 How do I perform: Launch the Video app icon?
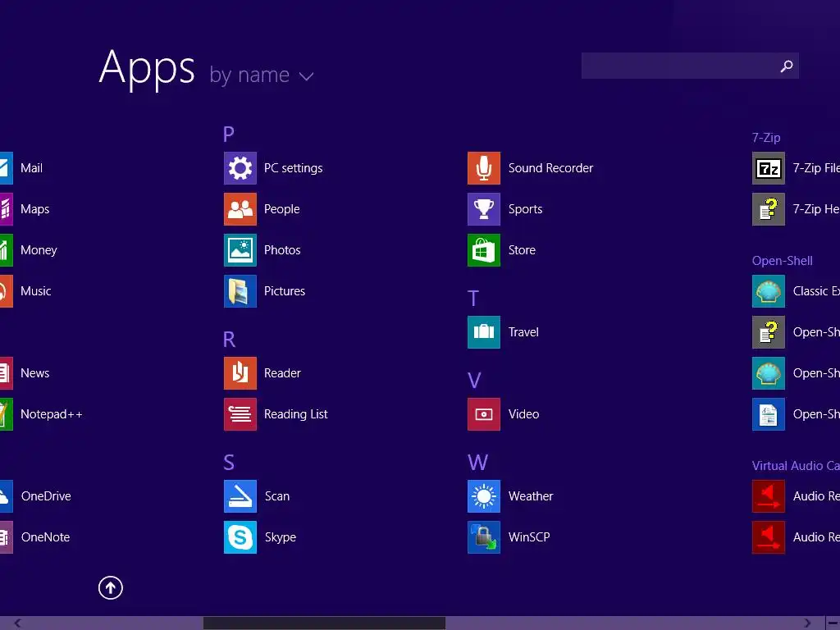pyautogui.click(x=484, y=414)
